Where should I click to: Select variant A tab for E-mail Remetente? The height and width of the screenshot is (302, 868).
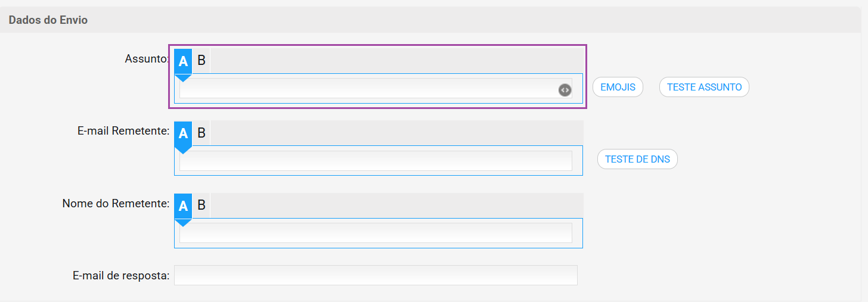pos(183,133)
